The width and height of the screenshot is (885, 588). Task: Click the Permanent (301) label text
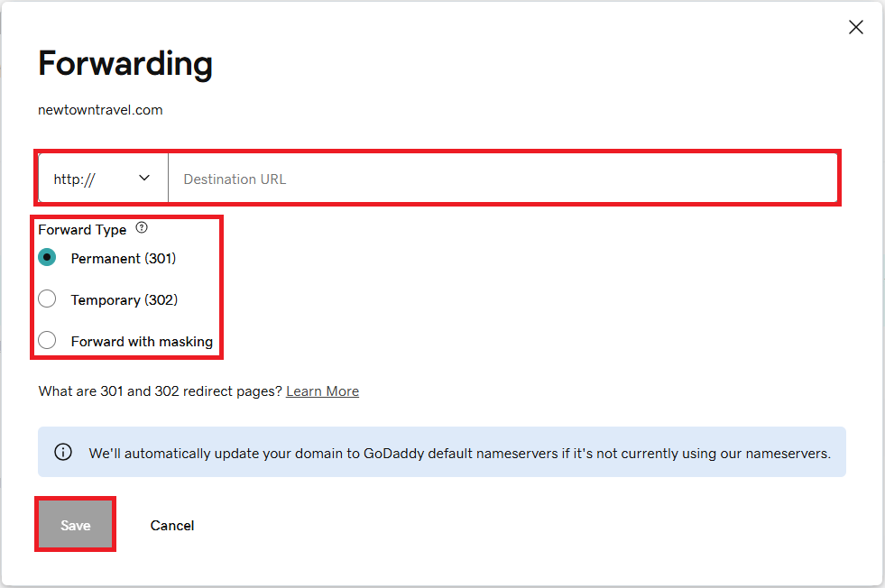tap(124, 259)
